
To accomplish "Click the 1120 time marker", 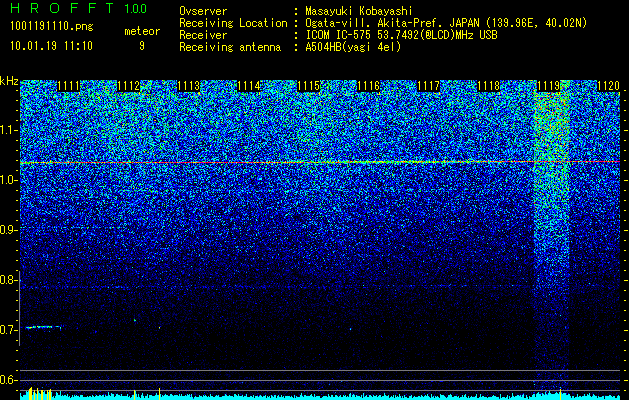I will (x=609, y=86).
